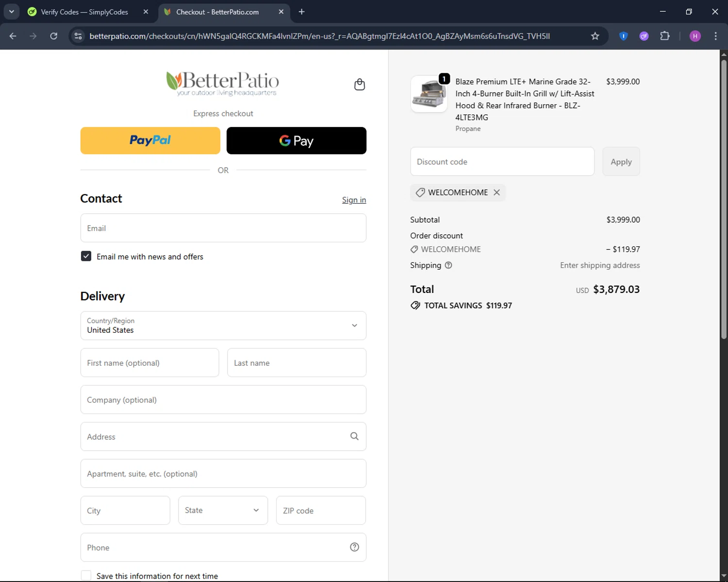Pay with PayPal express checkout
The image size is (728, 582).
(150, 141)
